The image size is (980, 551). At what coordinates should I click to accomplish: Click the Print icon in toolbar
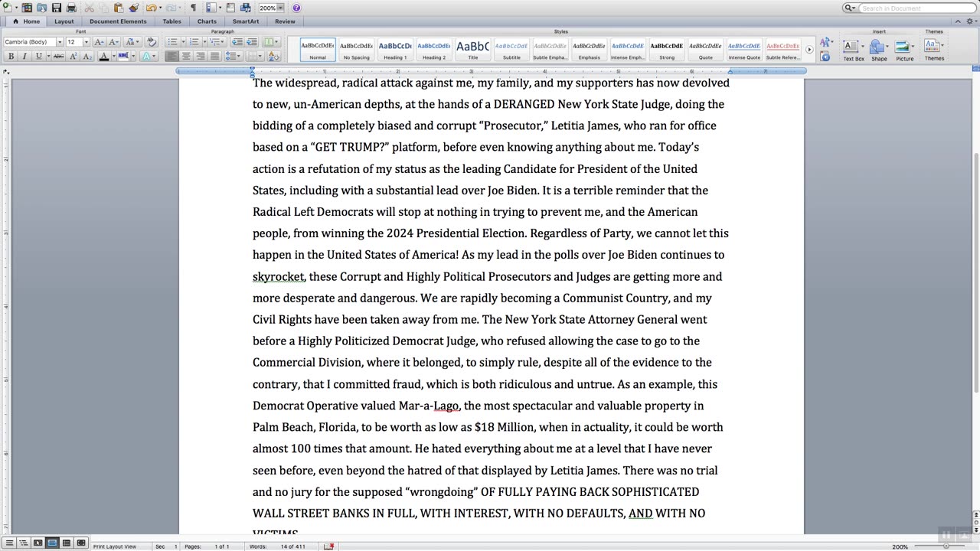71,8
